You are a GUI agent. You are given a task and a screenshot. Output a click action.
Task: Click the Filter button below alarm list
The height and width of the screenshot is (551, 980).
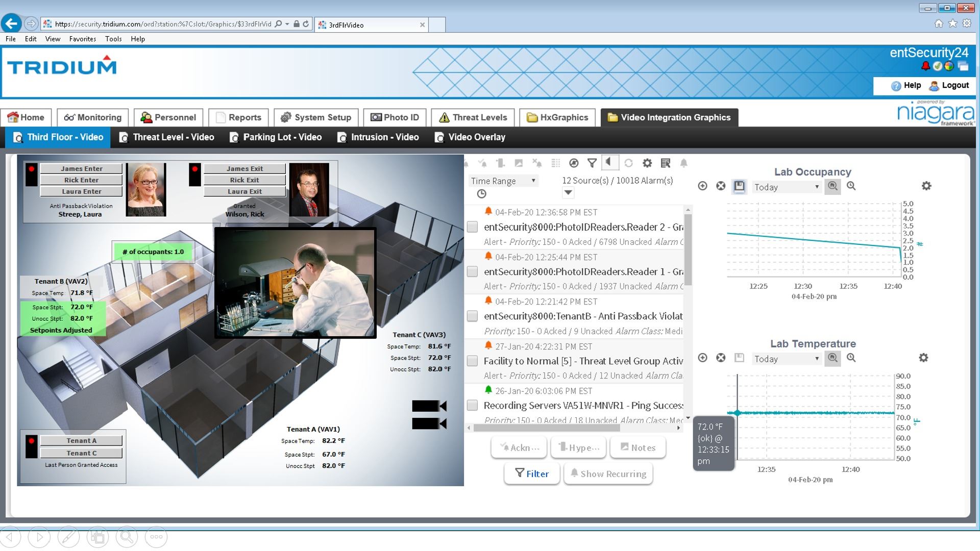tap(532, 473)
